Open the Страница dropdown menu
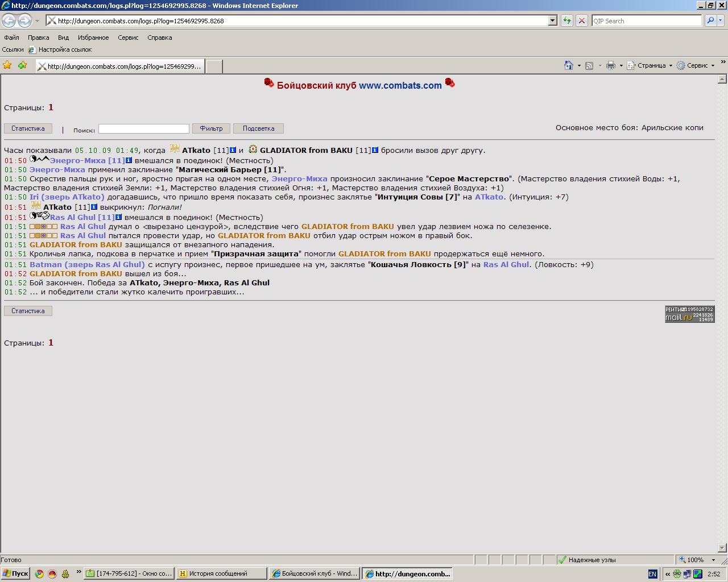Viewport: 728px width, 582px height. click(650, 65)
